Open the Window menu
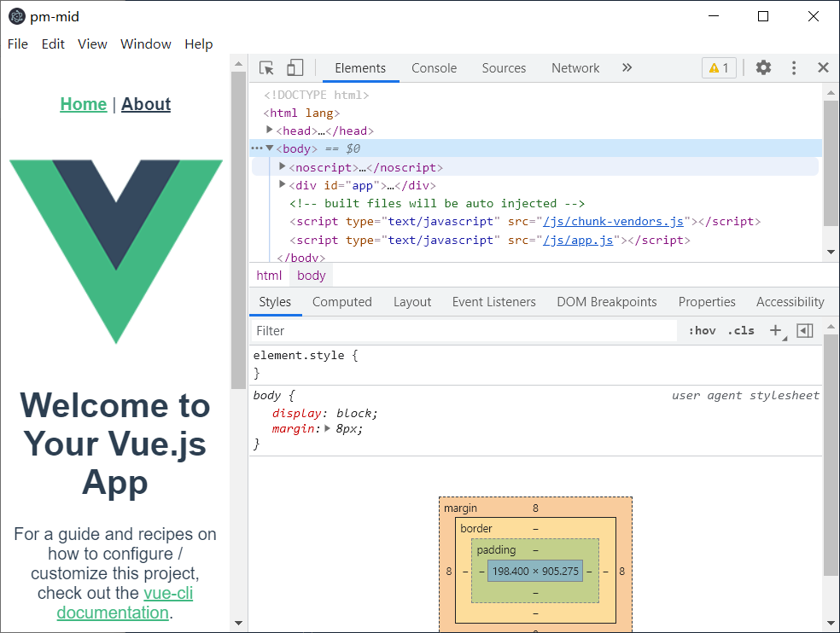Screen dimensions: 840x633 coord(146,44)
